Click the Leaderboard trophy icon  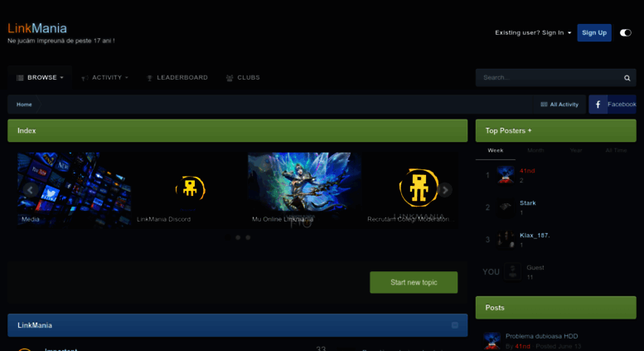149,78
